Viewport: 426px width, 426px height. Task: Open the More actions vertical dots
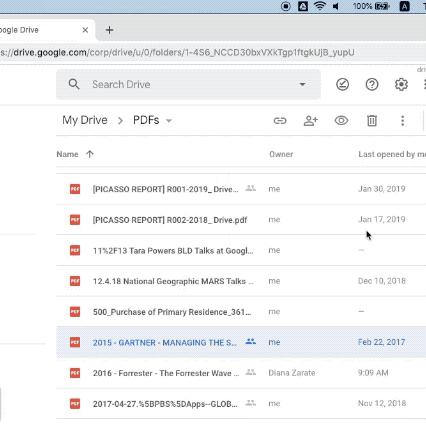click(x=403, y=121)
